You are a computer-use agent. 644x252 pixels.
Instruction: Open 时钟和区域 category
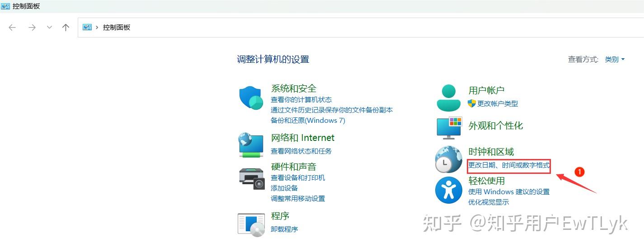coord(491,152)
